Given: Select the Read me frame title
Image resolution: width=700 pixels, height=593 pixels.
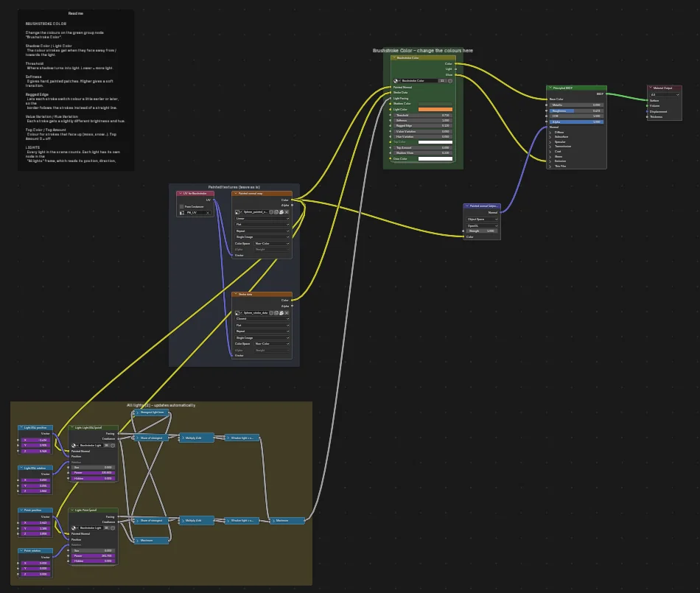Looking at the screenshot, I should coord(75,13).
